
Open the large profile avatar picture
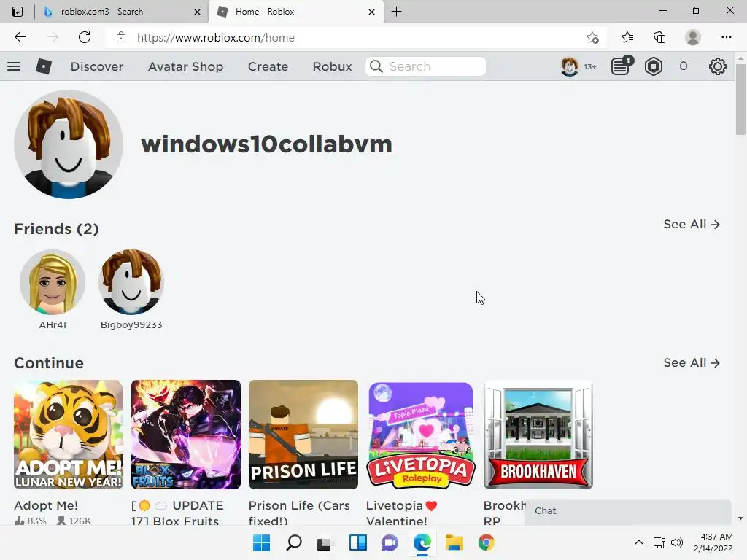(69, 144)
